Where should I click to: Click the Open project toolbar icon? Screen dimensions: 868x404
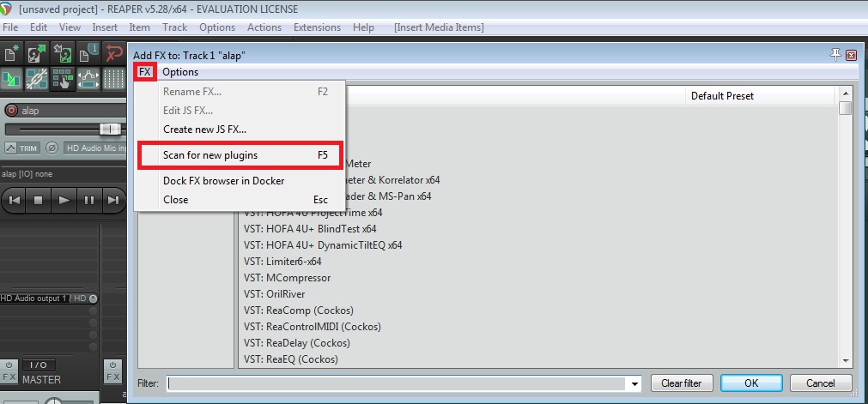coord(37,54)
